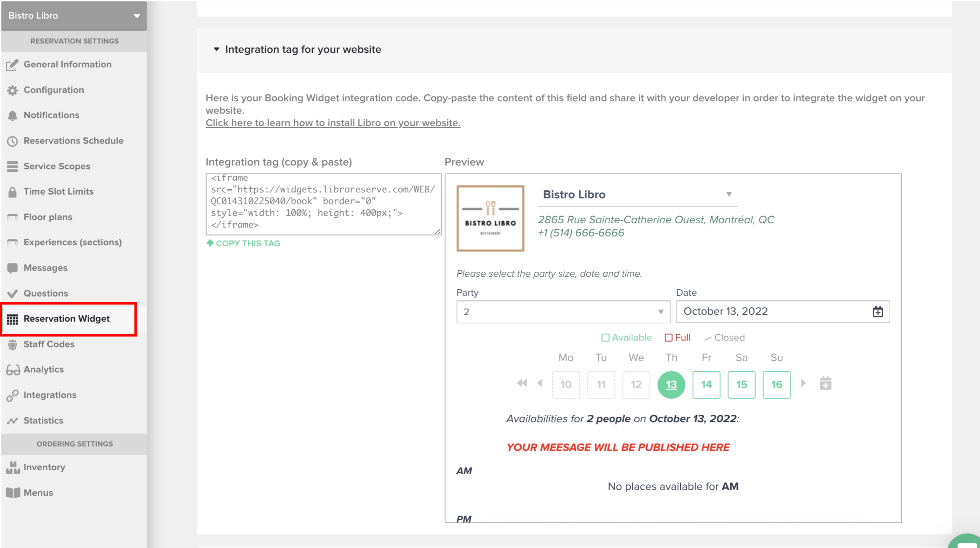Image resolution: width=980 pixels, height=548 pixels.
Task: Click the calendar icon in Date field
Action: pyautogui.click(x=877, y=312)
